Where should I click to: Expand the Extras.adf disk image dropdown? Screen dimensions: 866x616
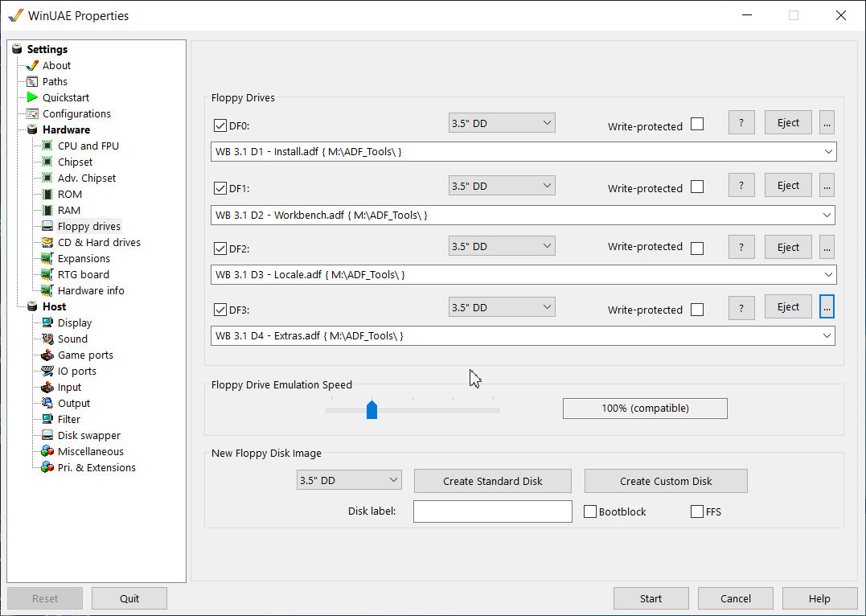tap(827, 336)
